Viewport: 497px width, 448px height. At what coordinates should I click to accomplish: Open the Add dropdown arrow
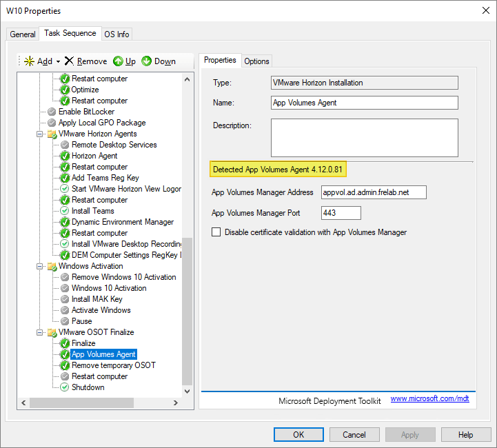click(x=59, y=61)
